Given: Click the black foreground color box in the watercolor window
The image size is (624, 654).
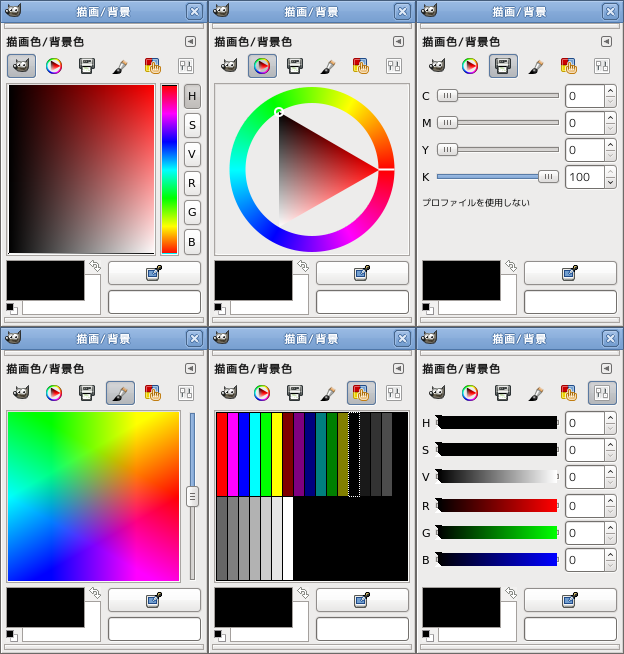Looking at the screenshot, I should (45, 607).
